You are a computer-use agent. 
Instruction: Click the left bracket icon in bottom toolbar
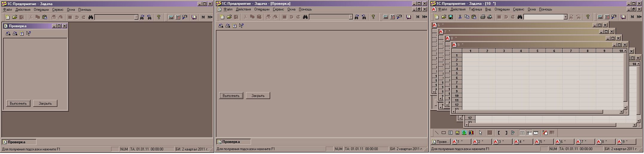point(499,133)
